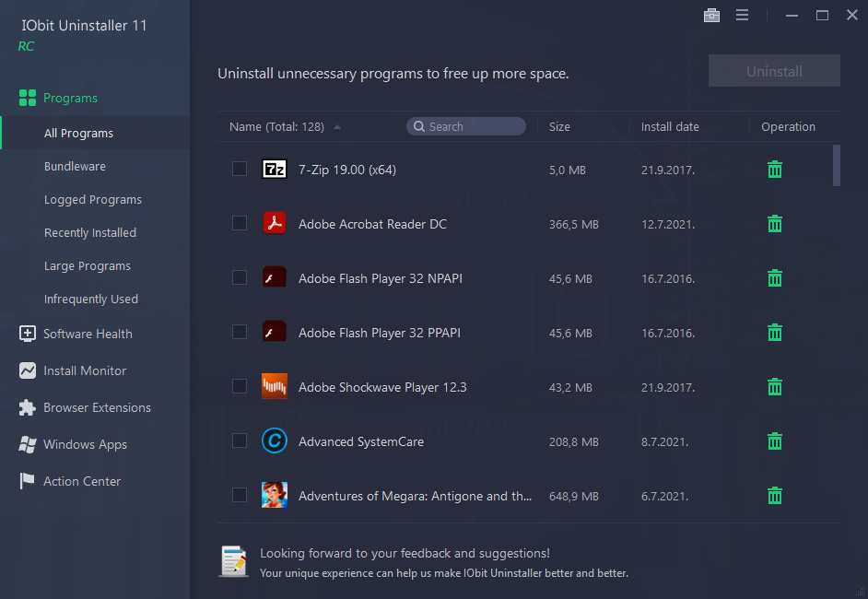Tick the checkbox for 7-Zip 19.00 (x64)

(x=240, y=169)
